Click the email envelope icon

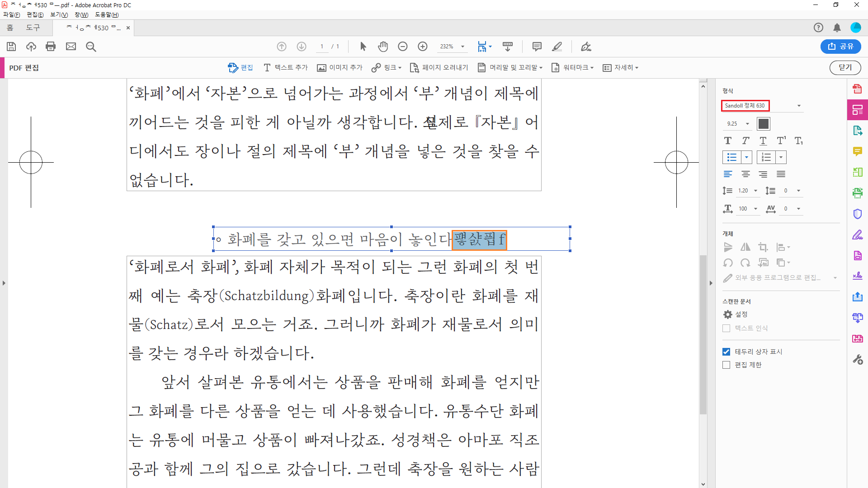coord(71,47)
